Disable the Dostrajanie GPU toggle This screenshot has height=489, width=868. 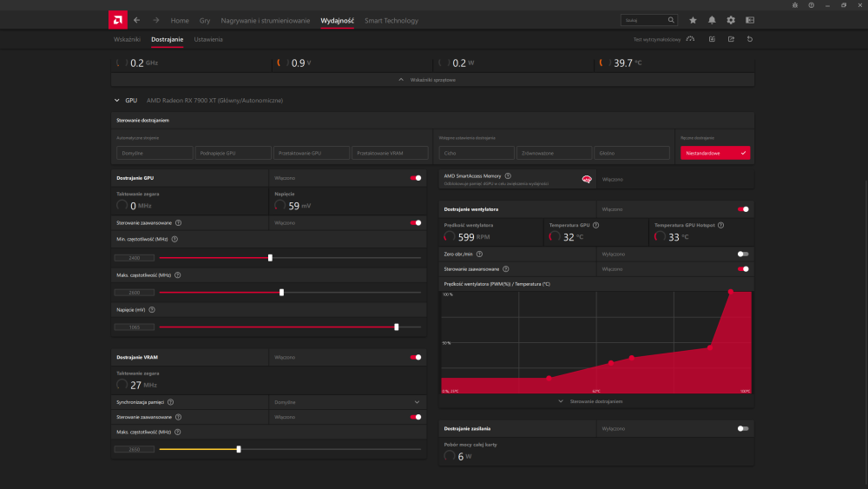point(416,177)
